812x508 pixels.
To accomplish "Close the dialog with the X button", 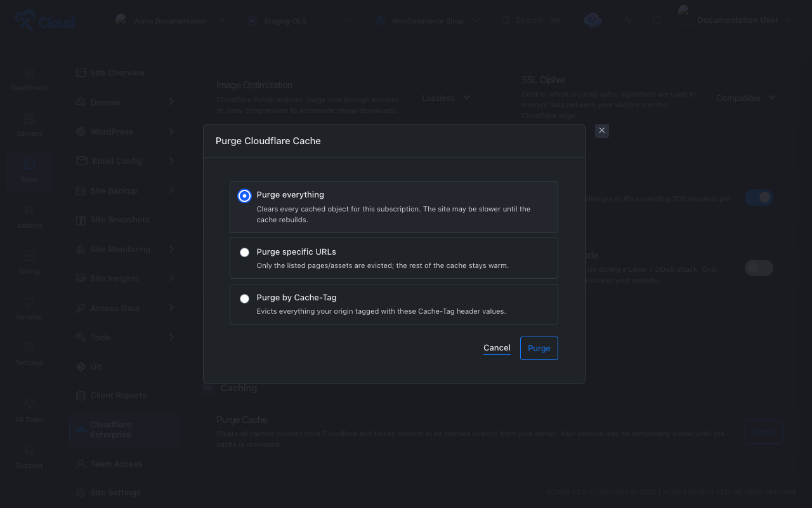I will click(x=602, y=130).
